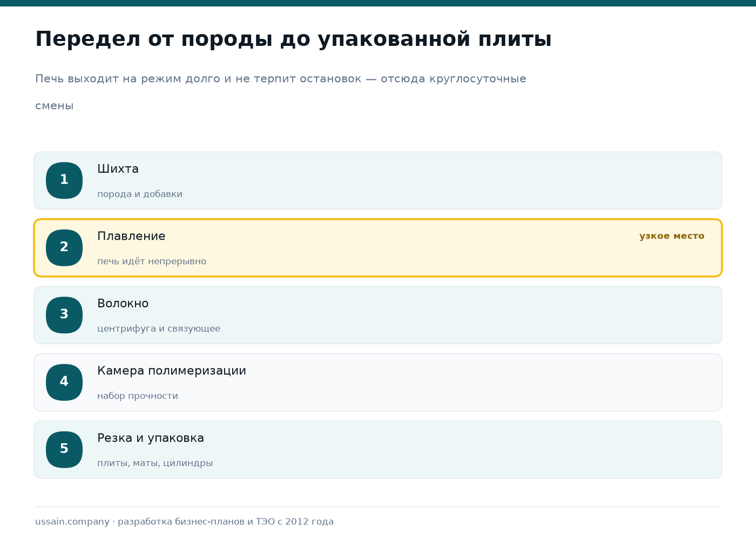Open the ussain.company footer text
This screenshot has height=540, width=756.
184,522
